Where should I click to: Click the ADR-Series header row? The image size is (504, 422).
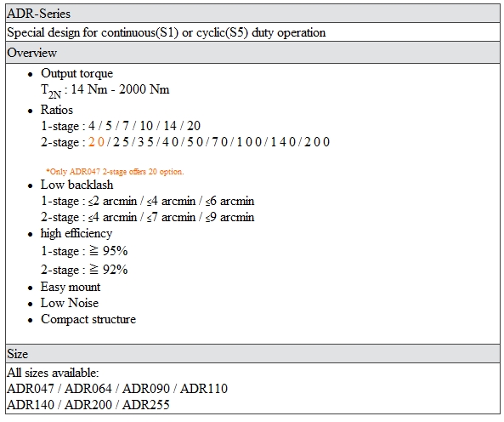pos(252,14)
